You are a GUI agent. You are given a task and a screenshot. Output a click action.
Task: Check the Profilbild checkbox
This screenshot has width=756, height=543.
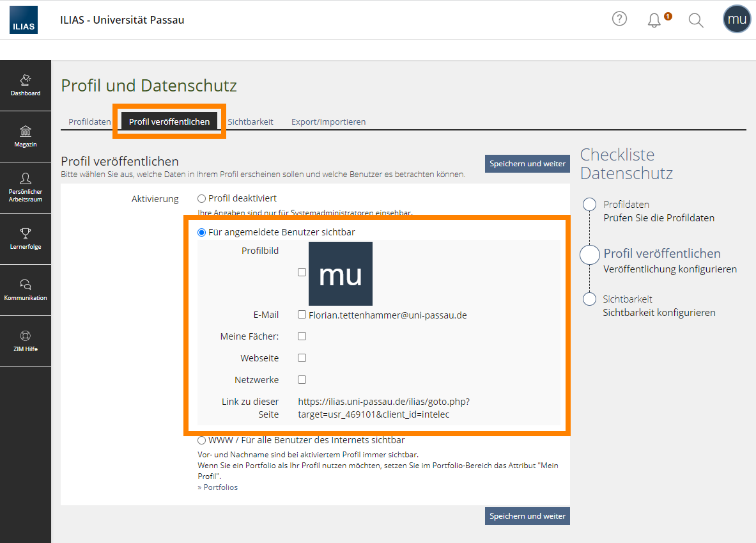[302, 272]
